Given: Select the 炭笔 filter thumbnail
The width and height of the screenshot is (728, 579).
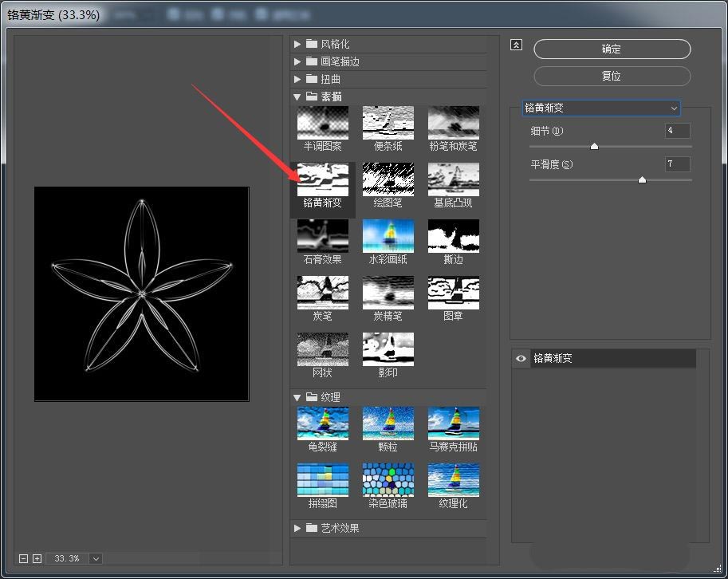Looking at the screenshot, I should 323,293.
